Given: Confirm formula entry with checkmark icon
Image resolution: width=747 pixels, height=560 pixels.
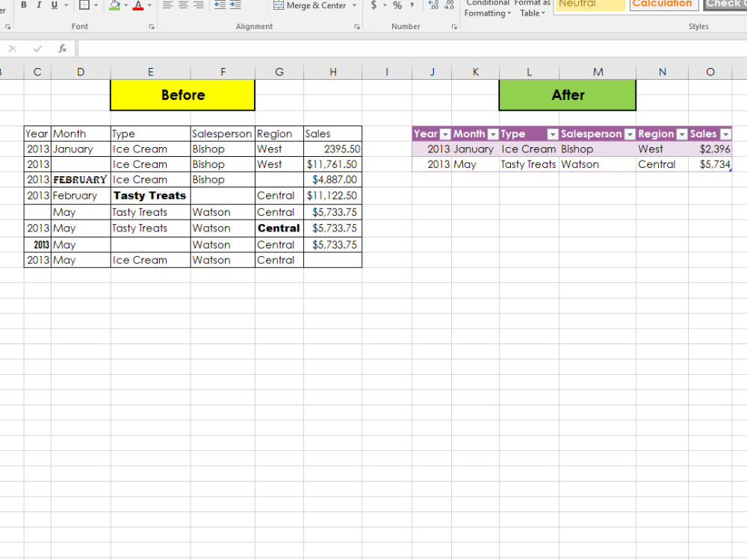Looking at the screenshot, I should pos(37,49).
